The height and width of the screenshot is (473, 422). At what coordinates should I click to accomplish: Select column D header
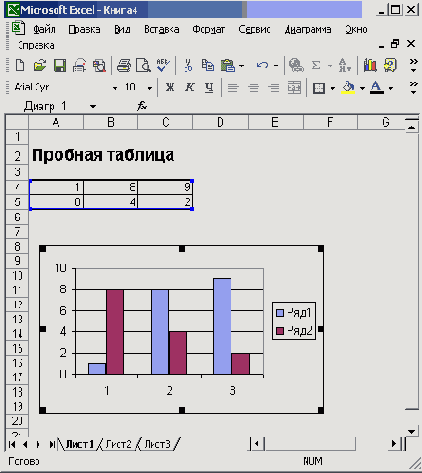220,122
